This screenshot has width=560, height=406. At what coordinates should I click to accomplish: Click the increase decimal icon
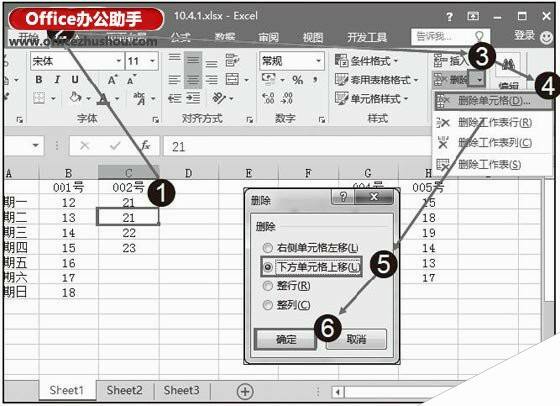[x=268, y=98]
